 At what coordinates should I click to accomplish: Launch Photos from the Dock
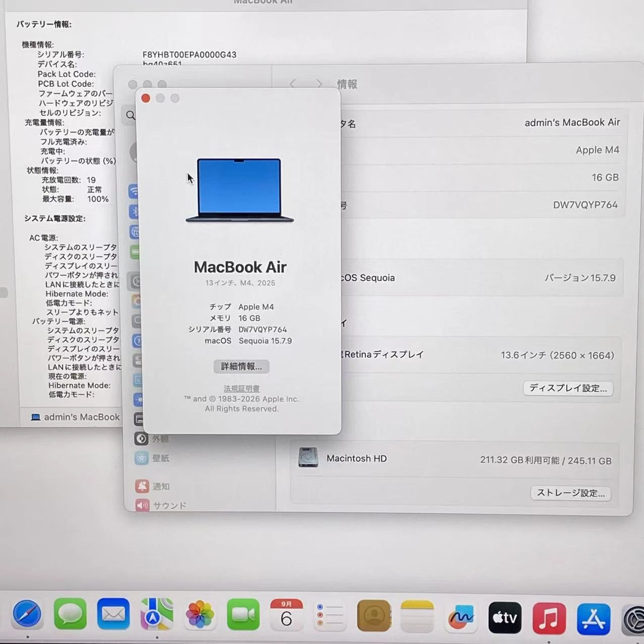(x=200, y=615)
